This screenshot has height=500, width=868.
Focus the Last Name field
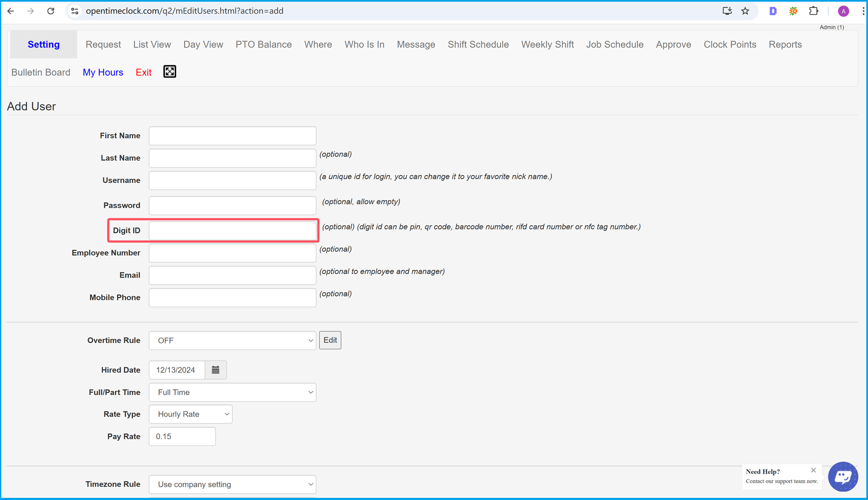click(x=232, y=158)
